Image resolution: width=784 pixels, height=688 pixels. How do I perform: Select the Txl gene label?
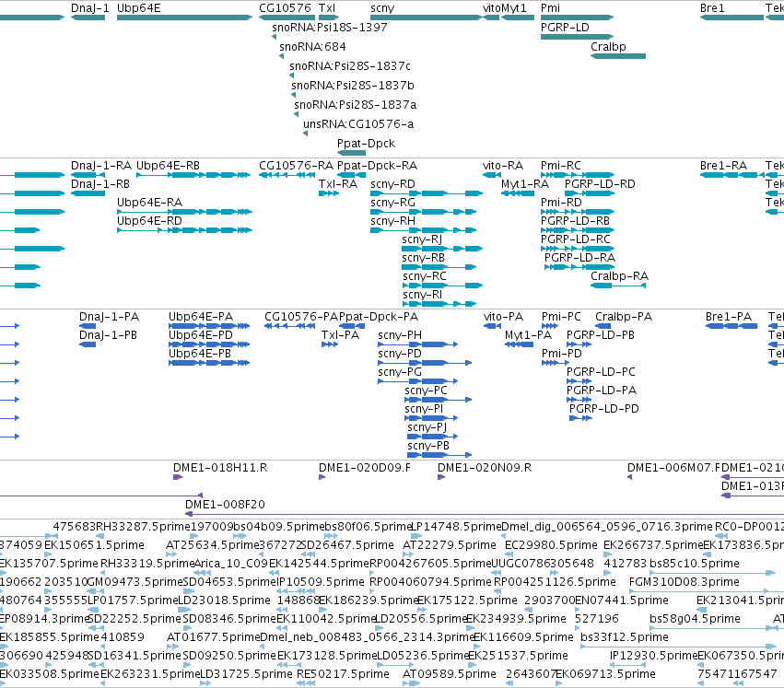point(327,8)
